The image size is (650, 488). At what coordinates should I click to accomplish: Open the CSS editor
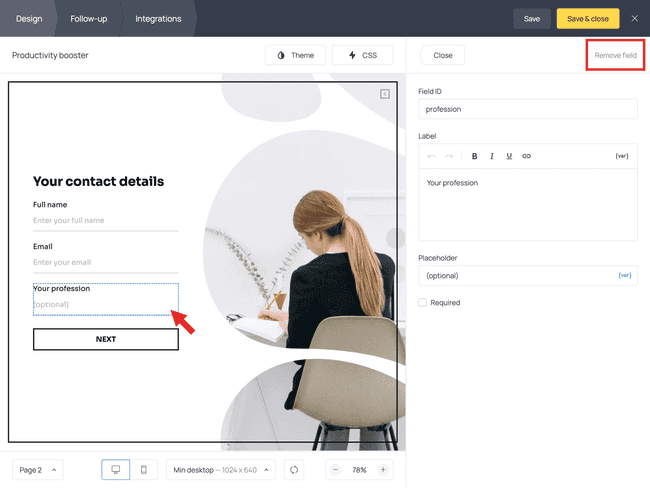coord(362,55)
